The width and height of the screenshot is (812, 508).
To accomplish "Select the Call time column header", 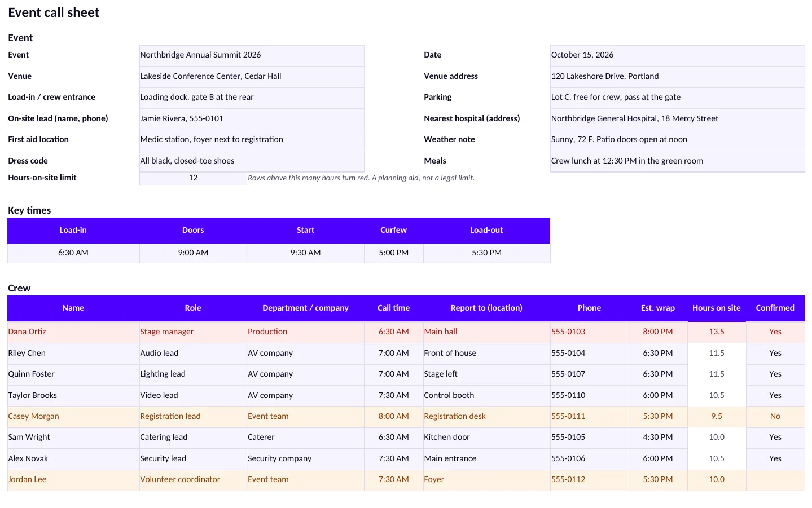I will [394, 308].
